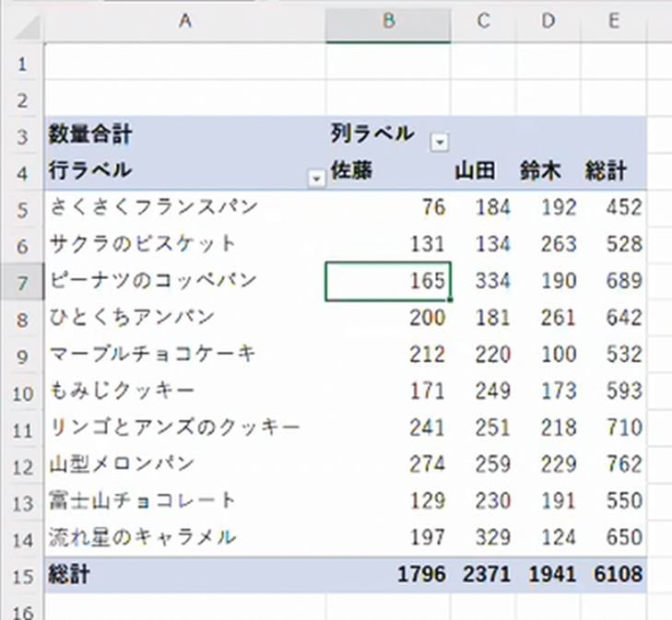
Task: Click cell with value 274
Action: [388, 464]
